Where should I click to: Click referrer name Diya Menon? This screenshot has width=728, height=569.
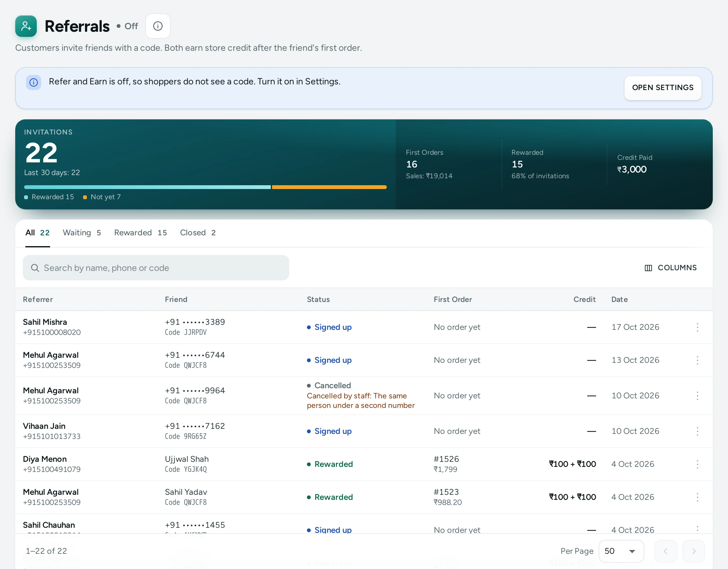click(45, 459)
